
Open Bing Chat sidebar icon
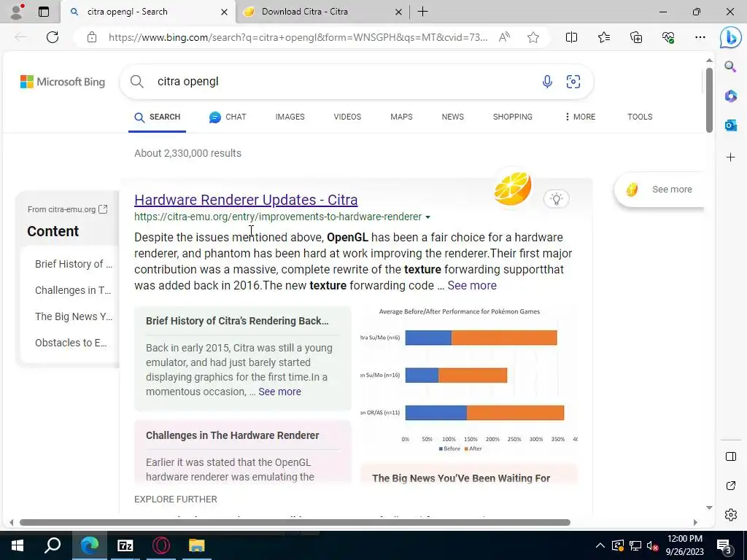[x=730, y=37]
